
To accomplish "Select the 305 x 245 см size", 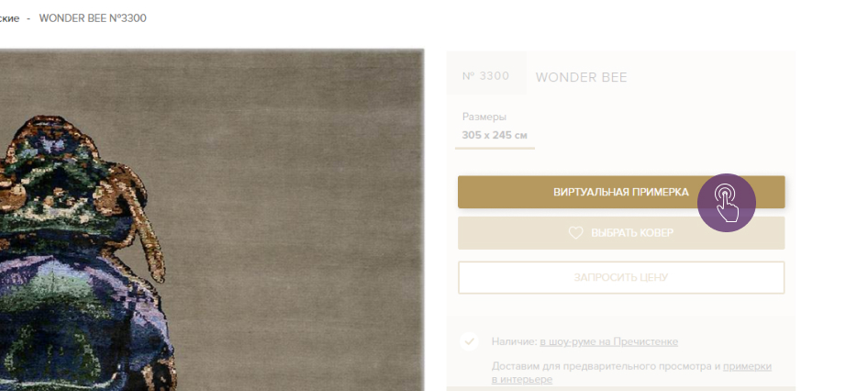I will 495,135.
